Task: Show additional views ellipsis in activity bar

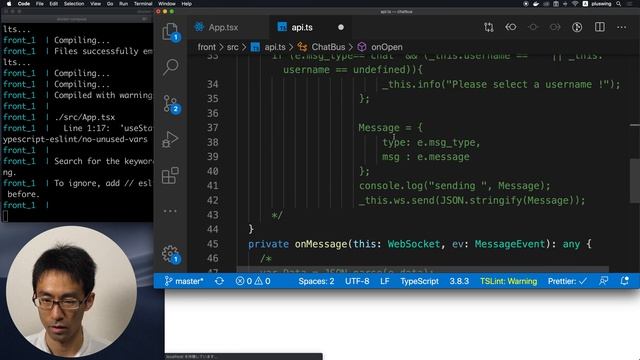Action: point(170,211)
